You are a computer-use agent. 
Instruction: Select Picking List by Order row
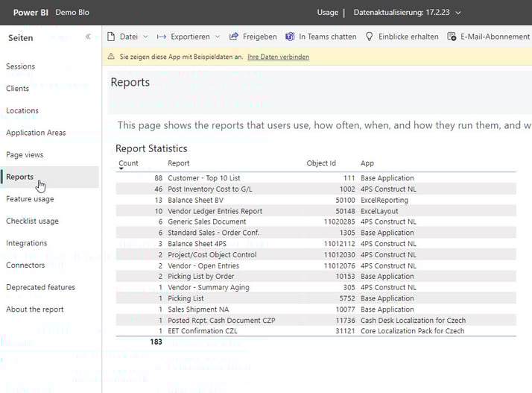316,276
